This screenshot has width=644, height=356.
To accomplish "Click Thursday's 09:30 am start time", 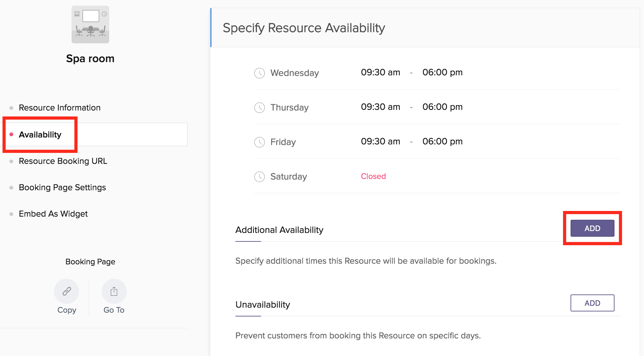I will 380,107.
